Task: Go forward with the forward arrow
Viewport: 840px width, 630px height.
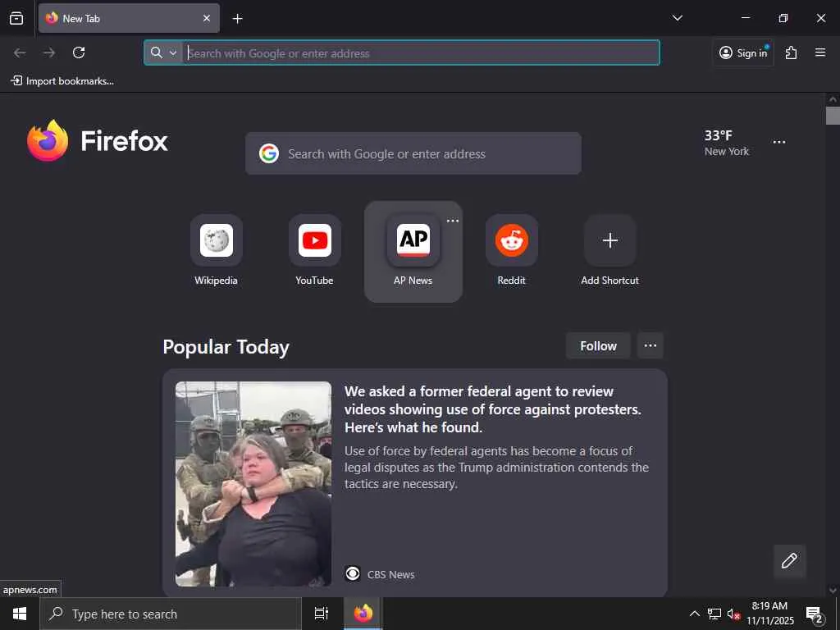Action: pos(49,52)
